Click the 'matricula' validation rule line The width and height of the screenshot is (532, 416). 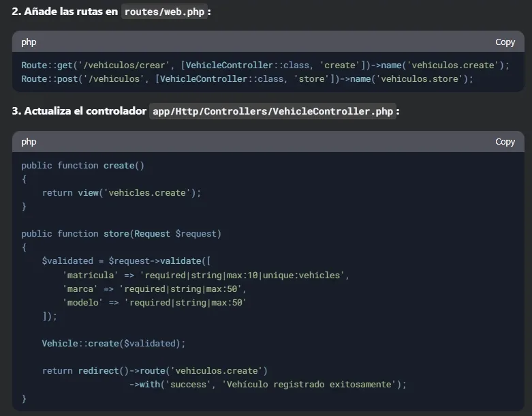tap(206, 275)
